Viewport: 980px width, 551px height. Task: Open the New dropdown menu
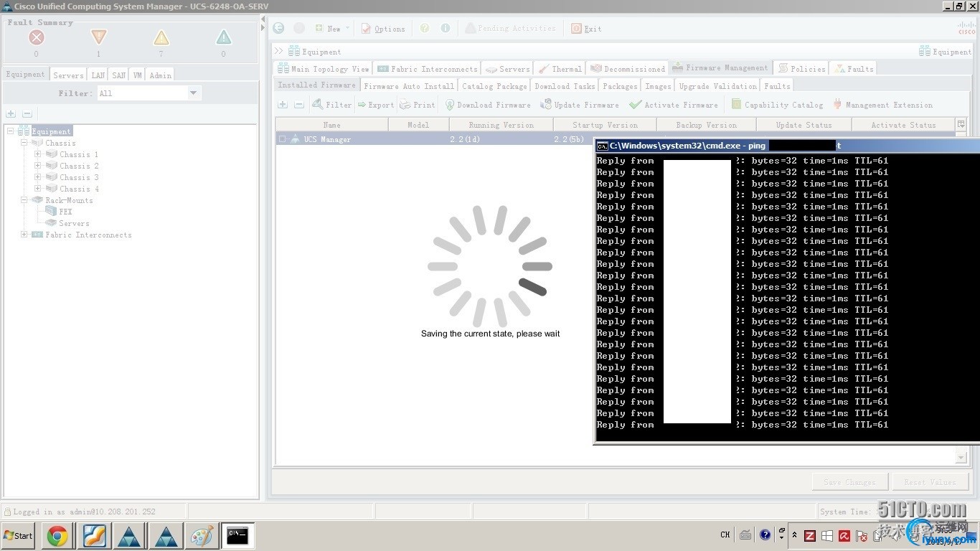[333, 28]
